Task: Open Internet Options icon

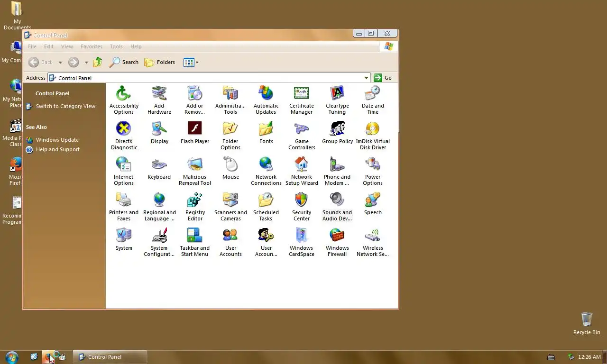Action: pyautogui.click(x=124, y=171)
